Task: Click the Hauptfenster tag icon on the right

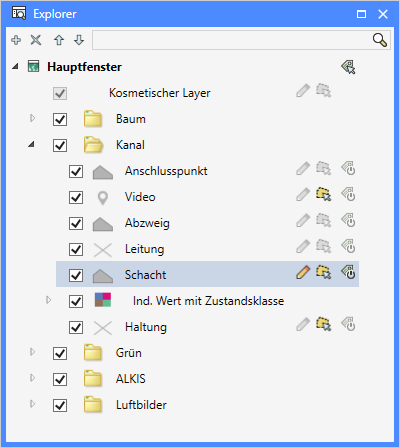Action: tap(348, 67)
